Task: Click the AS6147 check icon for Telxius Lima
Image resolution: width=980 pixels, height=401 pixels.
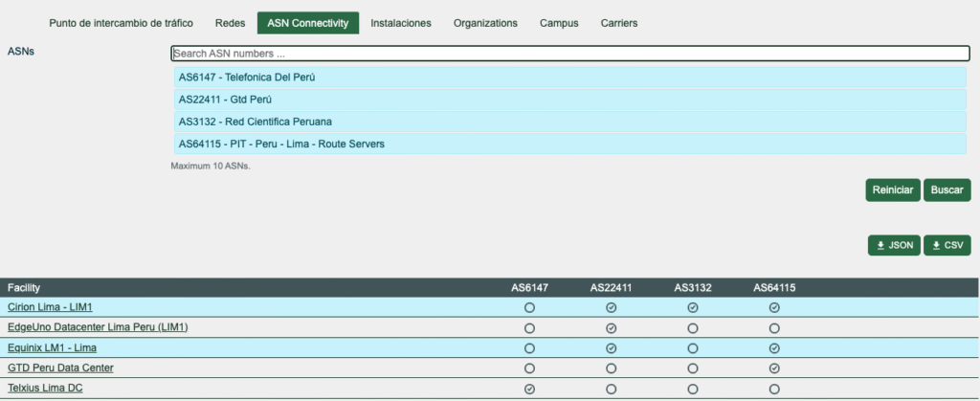Action: [x=529, y=389]
